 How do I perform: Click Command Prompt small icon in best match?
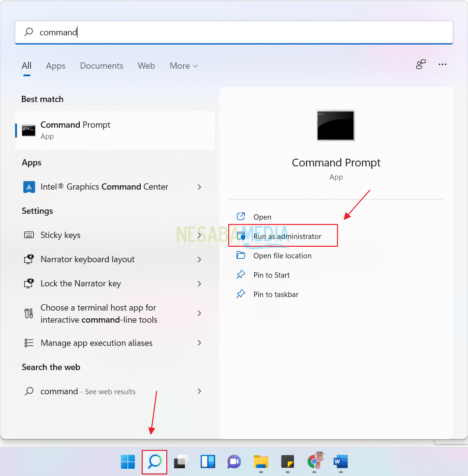point(29,131)
